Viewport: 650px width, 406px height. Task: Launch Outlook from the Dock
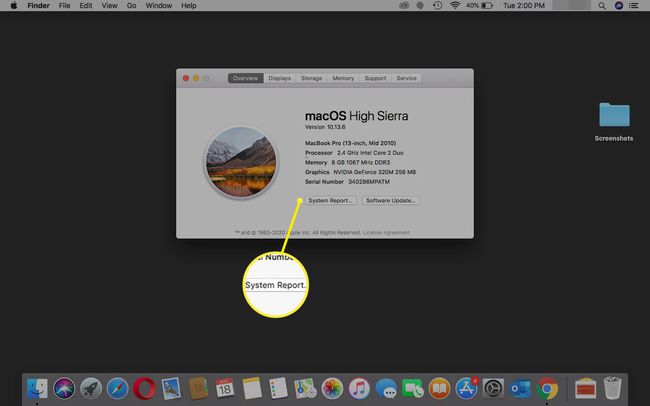pos(520,389)
